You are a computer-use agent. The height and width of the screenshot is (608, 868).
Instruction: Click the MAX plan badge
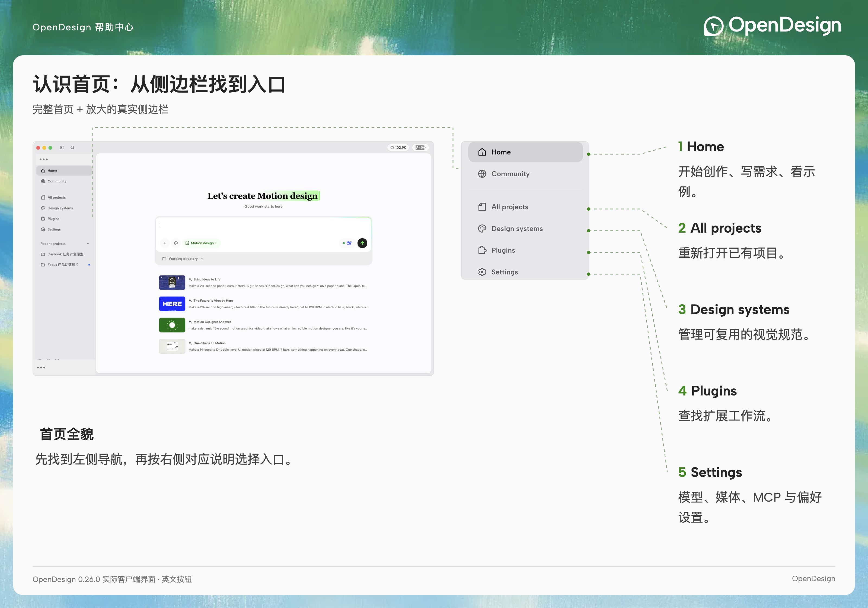(420, 148)
